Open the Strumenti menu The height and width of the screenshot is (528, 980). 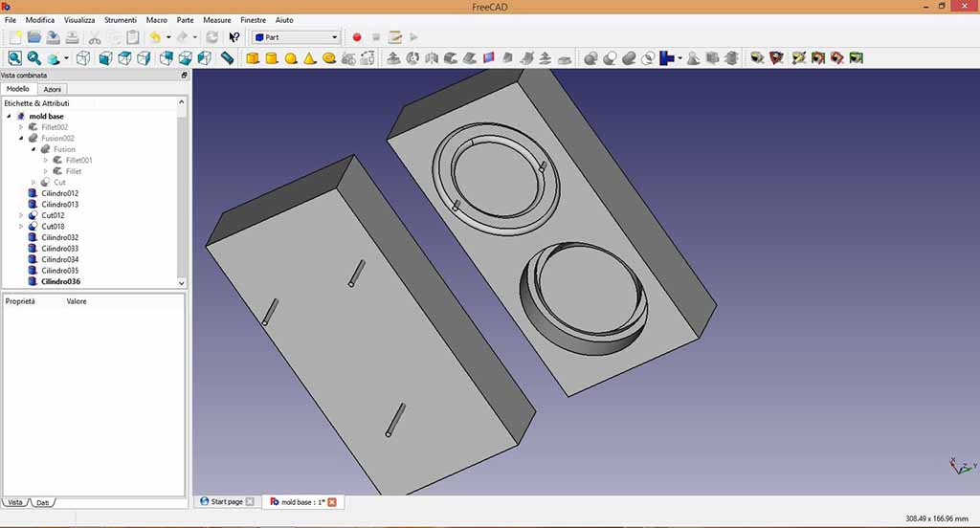[x=121, y=20]
